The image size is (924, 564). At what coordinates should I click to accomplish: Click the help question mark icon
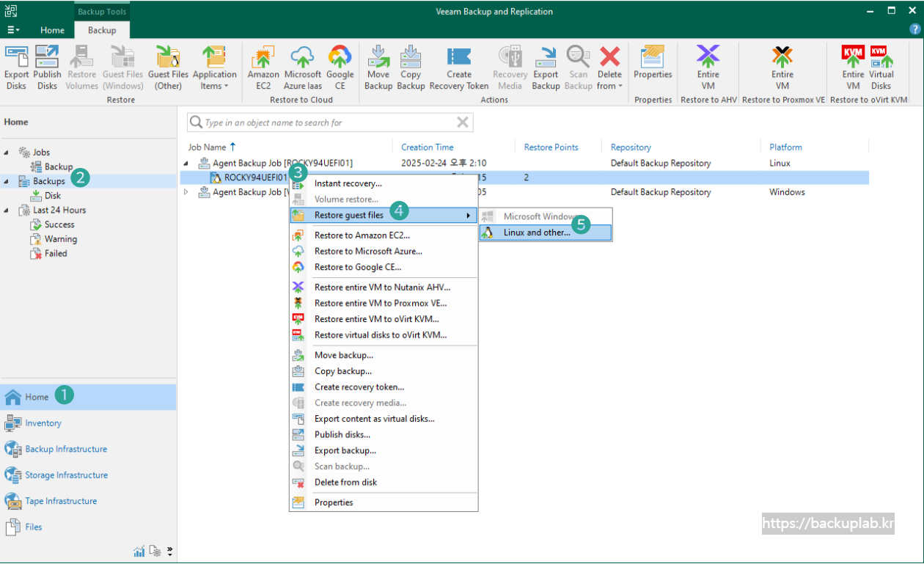tap(914, 29)
